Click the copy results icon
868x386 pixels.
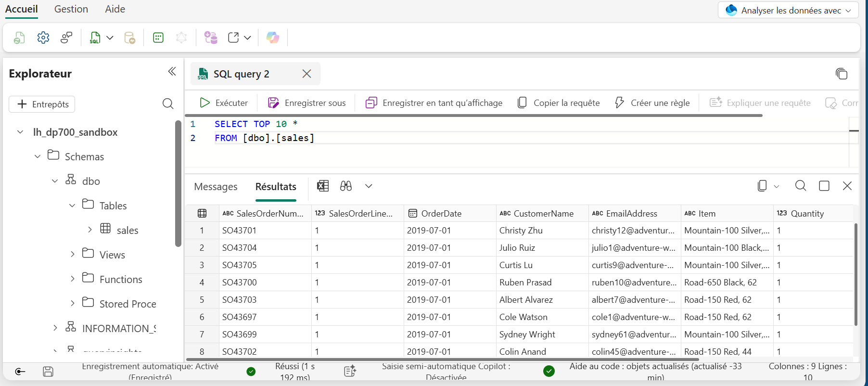[x=762, y=186]
